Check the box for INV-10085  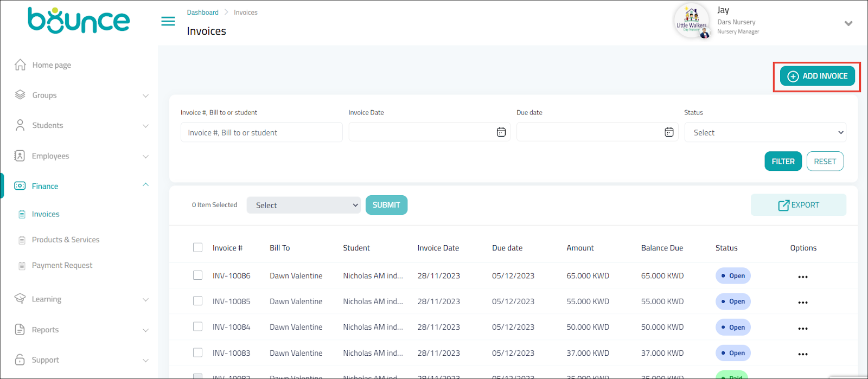[x=197, y=301]
